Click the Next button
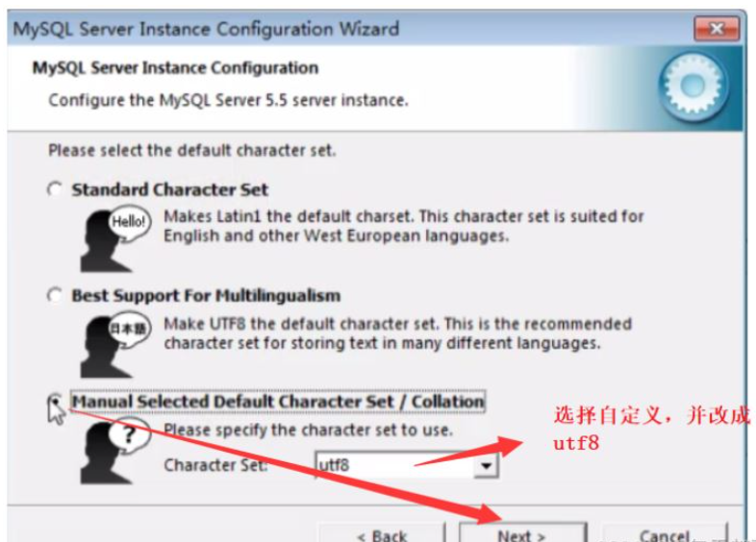 (x=522, y=532)
